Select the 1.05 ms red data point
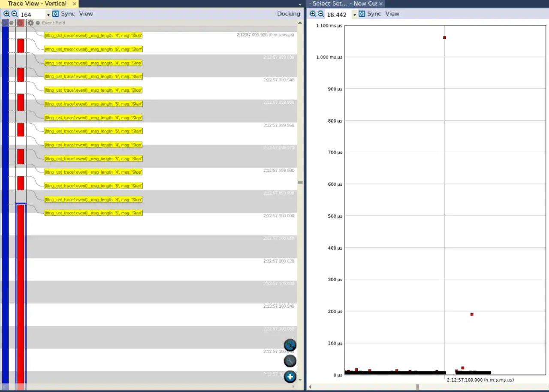Image resolution: width=549 pixels, height=392 pixels. click(444, 38)
